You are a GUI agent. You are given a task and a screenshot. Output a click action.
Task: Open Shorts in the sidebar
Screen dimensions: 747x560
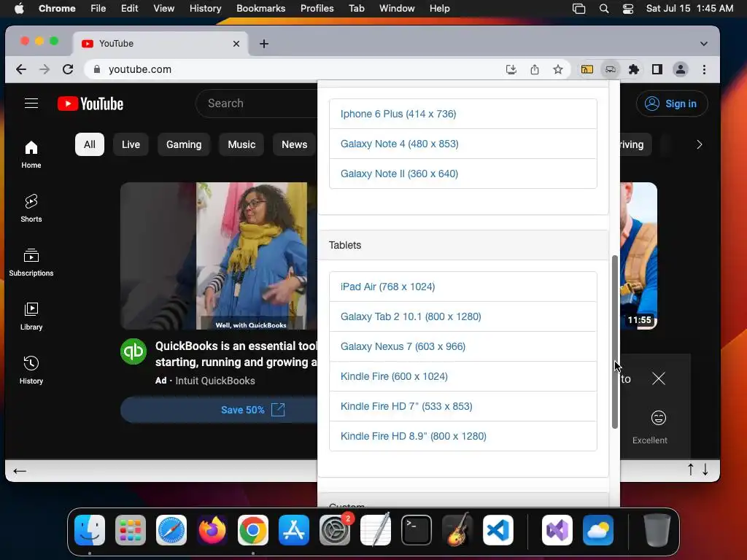coord(31,208)
